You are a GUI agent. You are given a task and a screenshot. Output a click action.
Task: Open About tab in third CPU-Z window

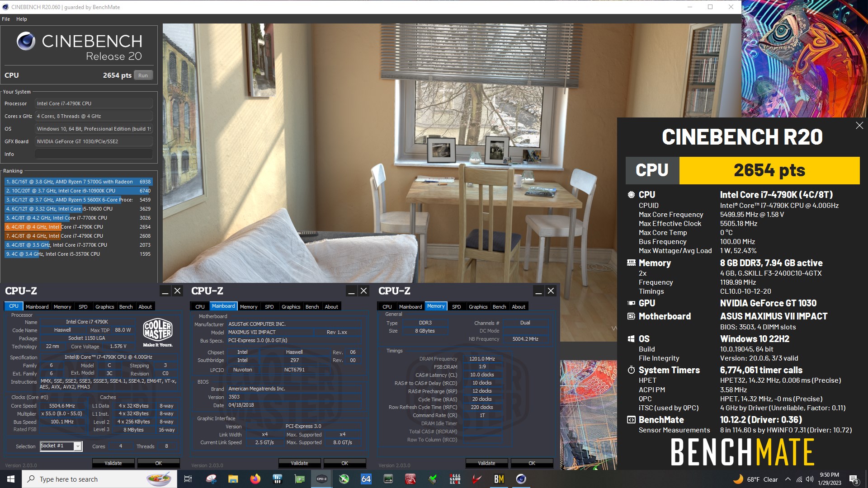519,306
